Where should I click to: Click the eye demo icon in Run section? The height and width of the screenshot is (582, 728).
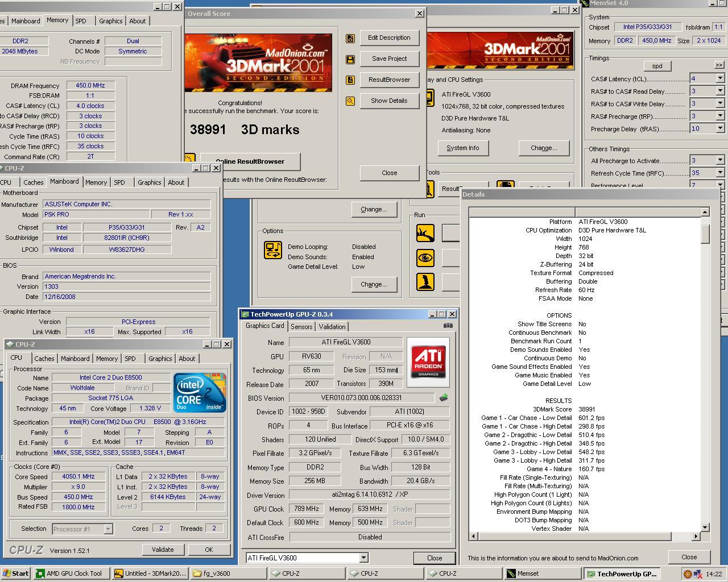click(425, 257)
